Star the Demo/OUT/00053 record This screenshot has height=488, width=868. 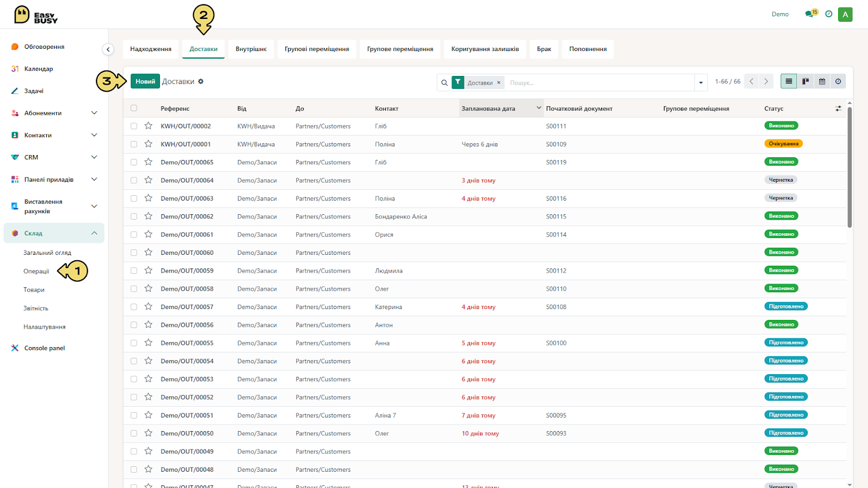(x=148, y=378)
